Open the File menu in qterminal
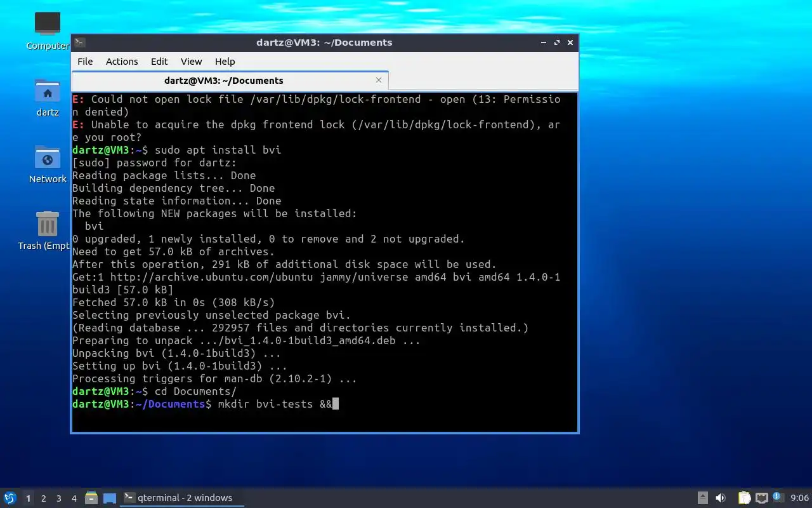The width and height of the screenshot is (812, 508). pos(85,62)
